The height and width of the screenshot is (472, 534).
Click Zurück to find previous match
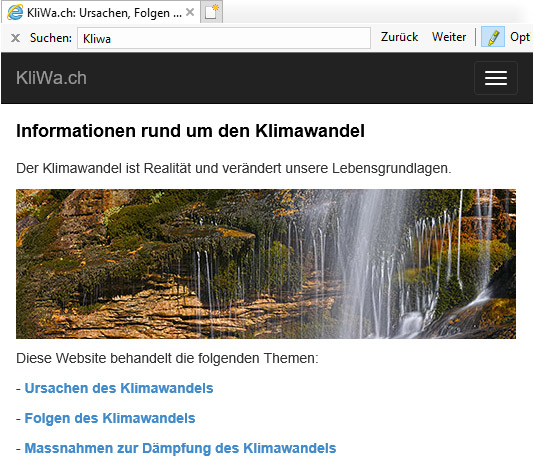pyautogui.click(x=399, y=37)
